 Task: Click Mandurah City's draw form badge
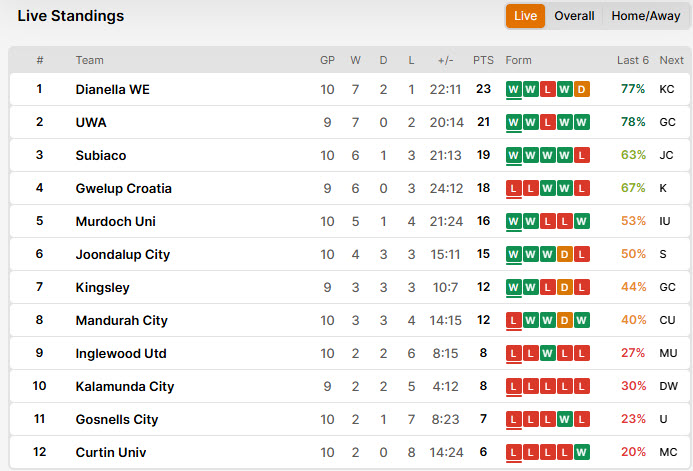click(565, 321)
